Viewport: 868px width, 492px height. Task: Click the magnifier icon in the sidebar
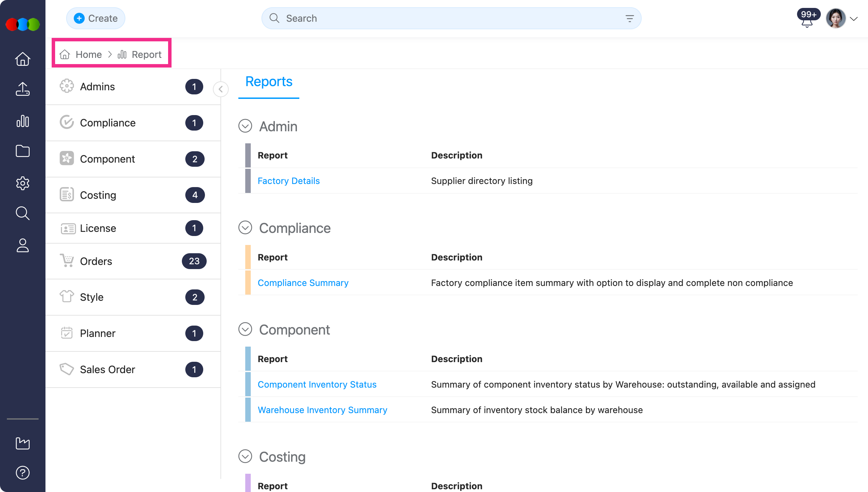23,213
